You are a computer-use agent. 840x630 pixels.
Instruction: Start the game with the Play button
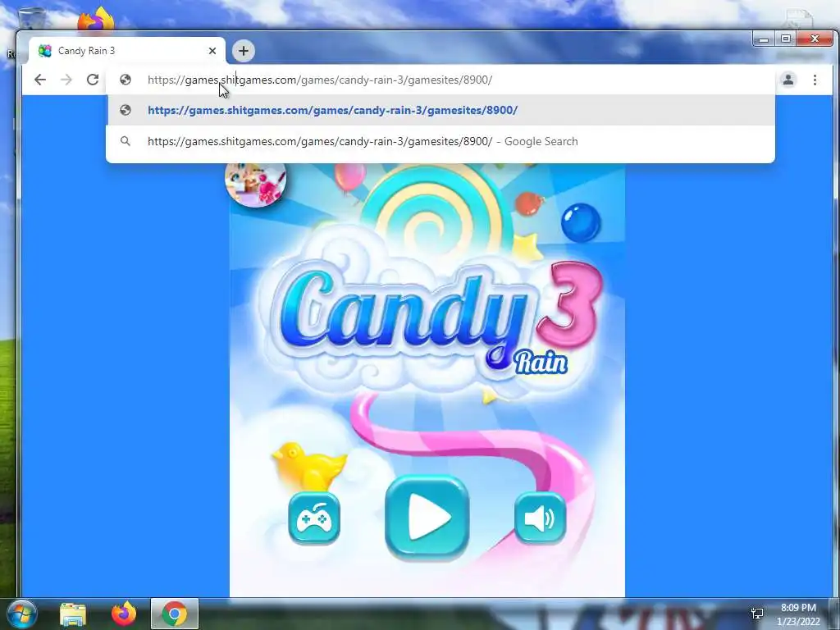(x=427, y=518)
